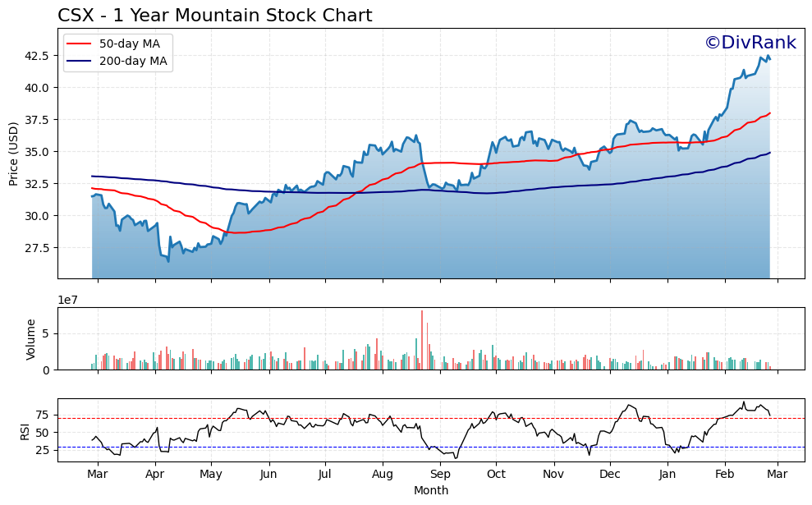
Task: Click the navy 200-day MA legend line icon
Action: (78, 59)
